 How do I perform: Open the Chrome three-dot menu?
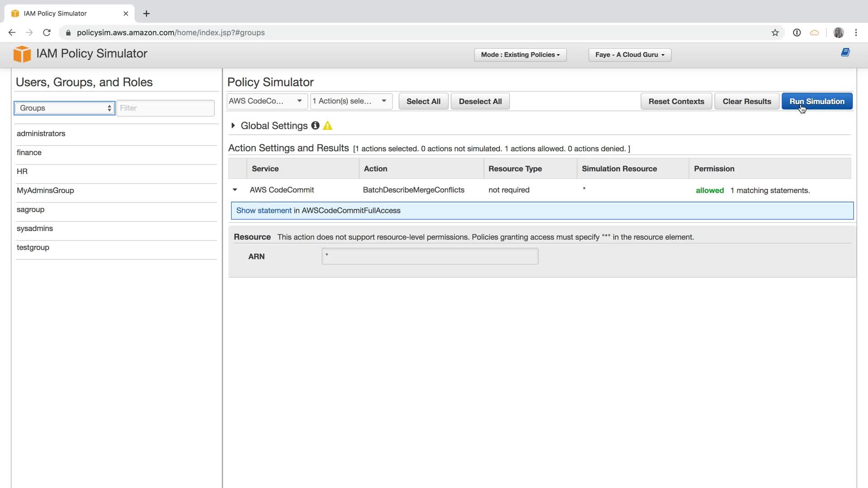tap(856, 33)
